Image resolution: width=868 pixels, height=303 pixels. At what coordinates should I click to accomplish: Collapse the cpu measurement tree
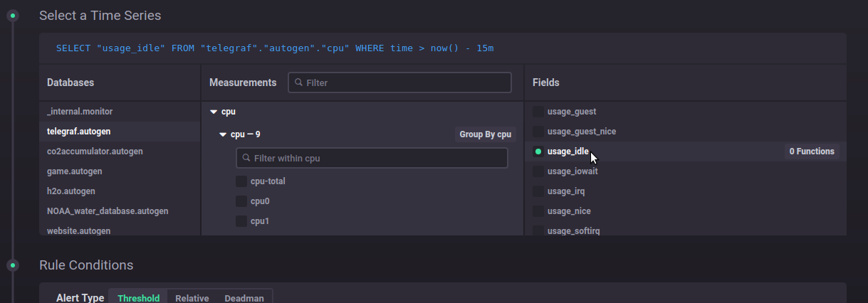[x=214, y=112]
